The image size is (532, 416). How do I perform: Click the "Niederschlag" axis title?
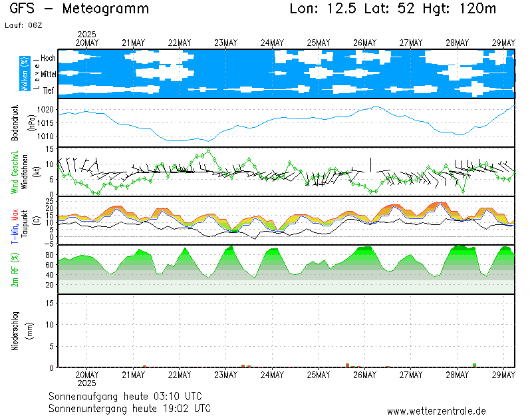click(15, 331)
